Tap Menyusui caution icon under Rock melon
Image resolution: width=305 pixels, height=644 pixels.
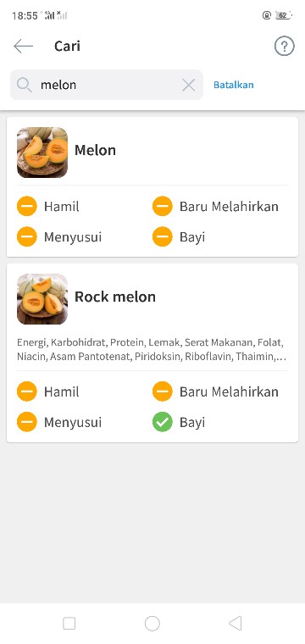coord(27,422)
